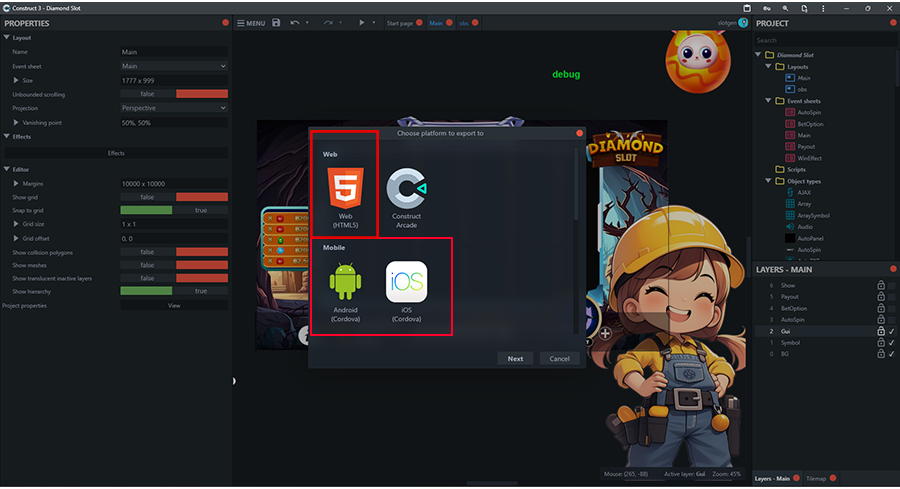Image resolution: width=900 pixels, height=489 pixels.
Task: Redo action using toolbar arrow
Action: [328, 23]
